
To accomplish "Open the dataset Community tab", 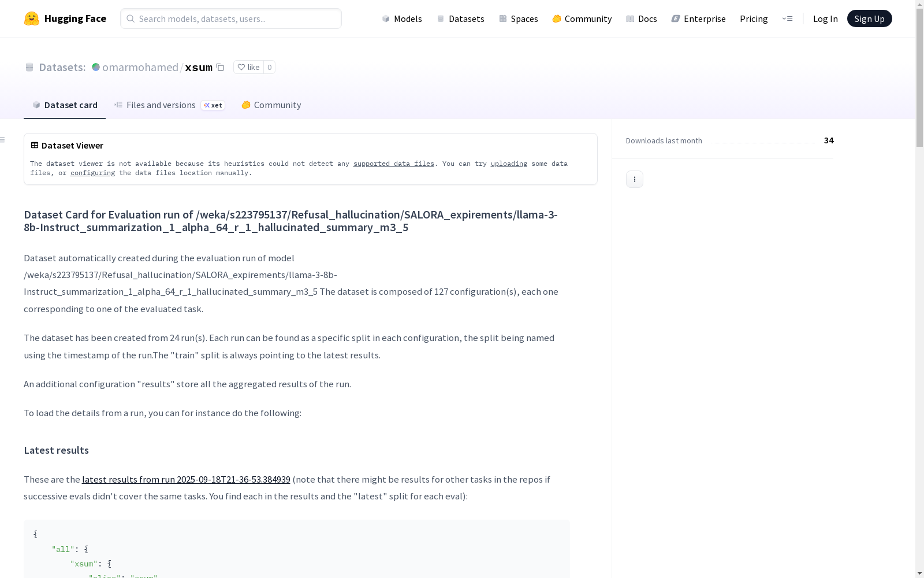I will [271, 105].
